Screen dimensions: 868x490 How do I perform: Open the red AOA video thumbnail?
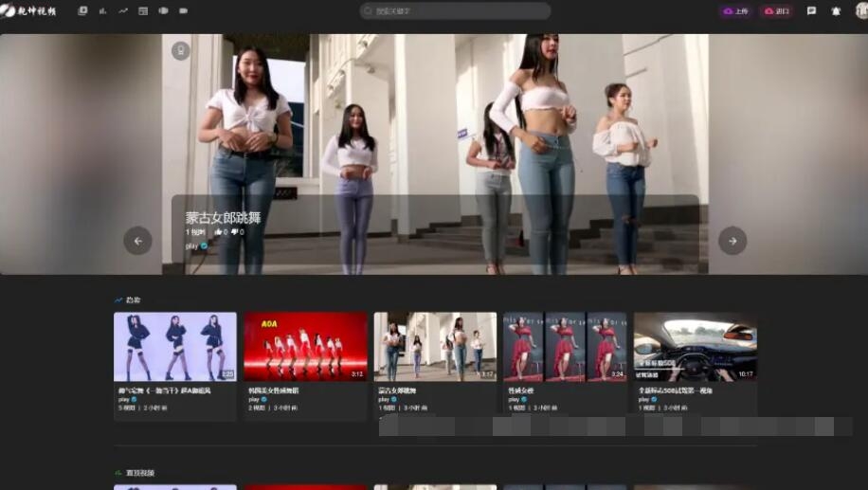pos(305,347)
